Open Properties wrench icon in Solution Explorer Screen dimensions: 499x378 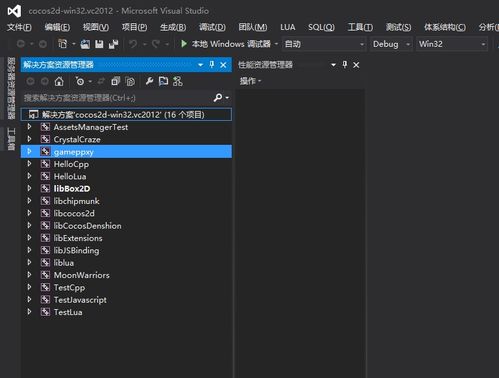coord(149,81)
